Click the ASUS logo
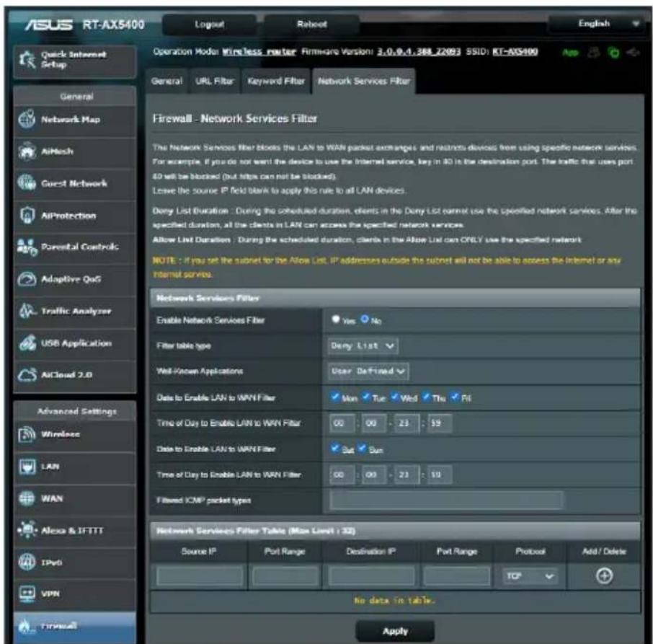Image resolution: width=653 pixels, height=644 pixels. pos(49,25)
